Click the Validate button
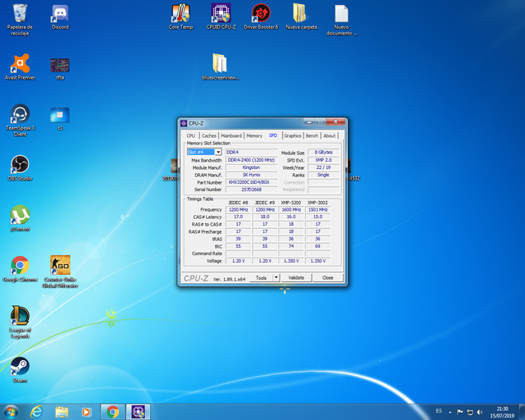 (x=296, y=277)
